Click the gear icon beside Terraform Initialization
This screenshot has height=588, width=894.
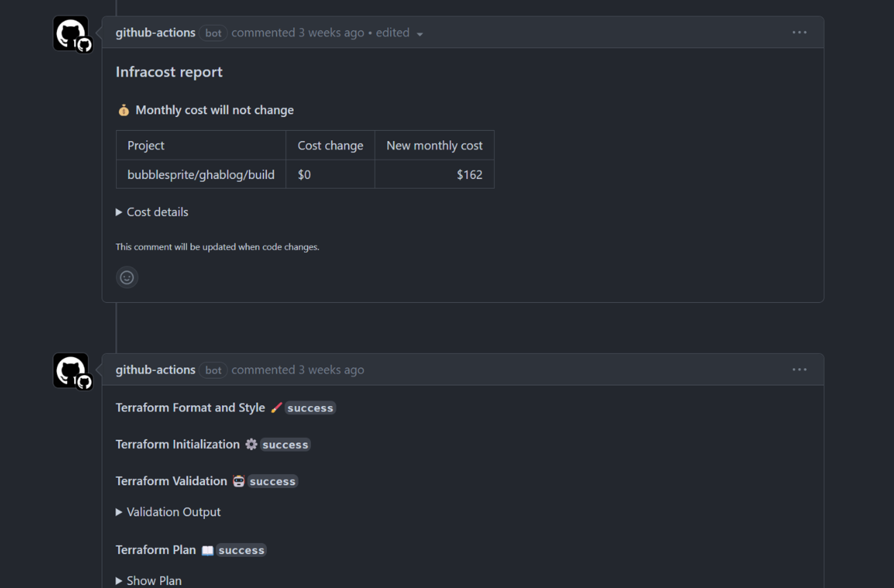[x=252, y=444]
